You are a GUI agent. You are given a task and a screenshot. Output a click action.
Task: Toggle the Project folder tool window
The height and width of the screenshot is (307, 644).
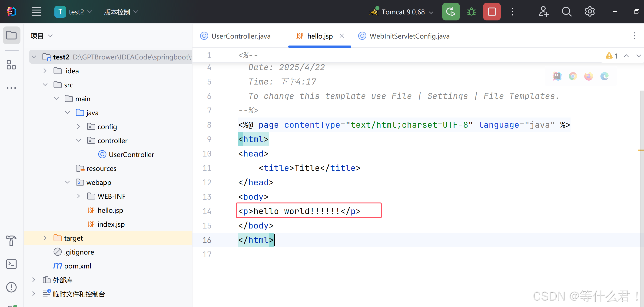tap(11, 35)
